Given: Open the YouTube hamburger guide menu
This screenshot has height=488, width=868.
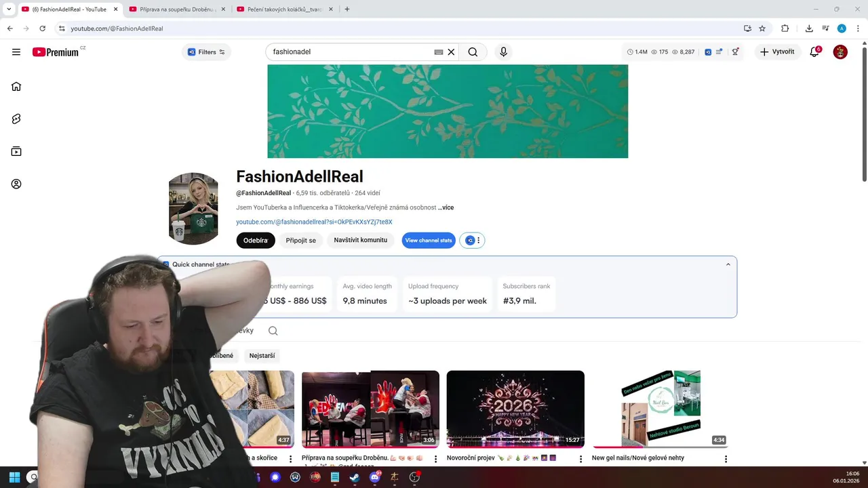Looking at the screenshot, I should (x=16, y=52).
